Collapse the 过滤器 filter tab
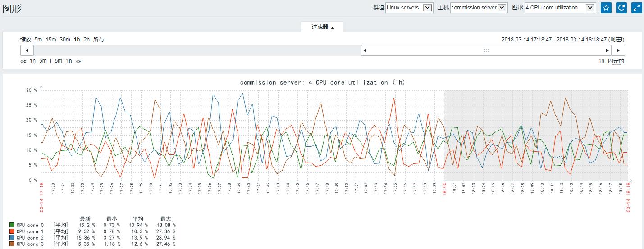This screenshot has height=249, width=644. [323, 27]
